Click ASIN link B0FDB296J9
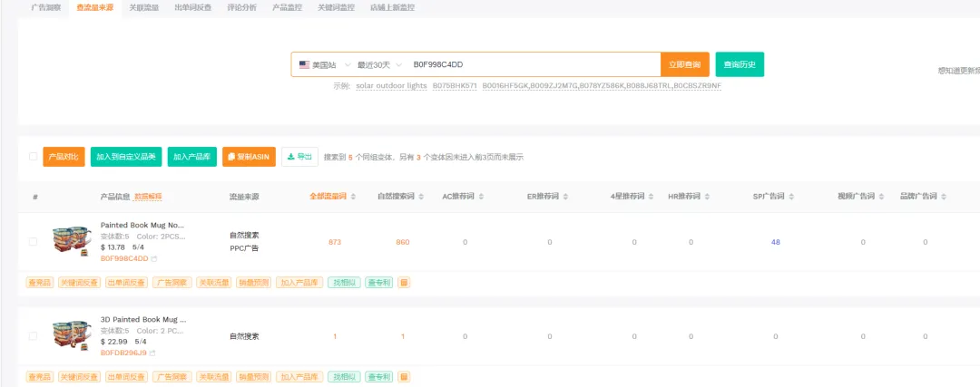The image size is (980, 387). pyautogui.click(x=123, y=353)
